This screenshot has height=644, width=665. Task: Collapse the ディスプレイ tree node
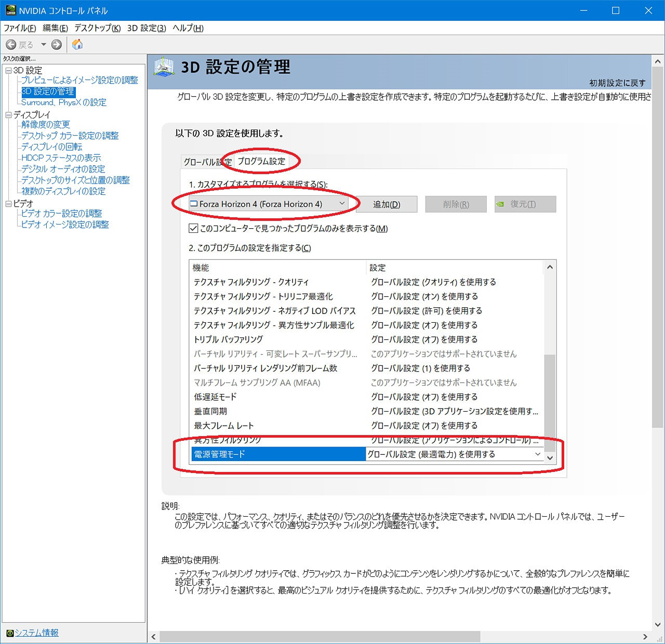pyautogui.click(x=8, y=115)
